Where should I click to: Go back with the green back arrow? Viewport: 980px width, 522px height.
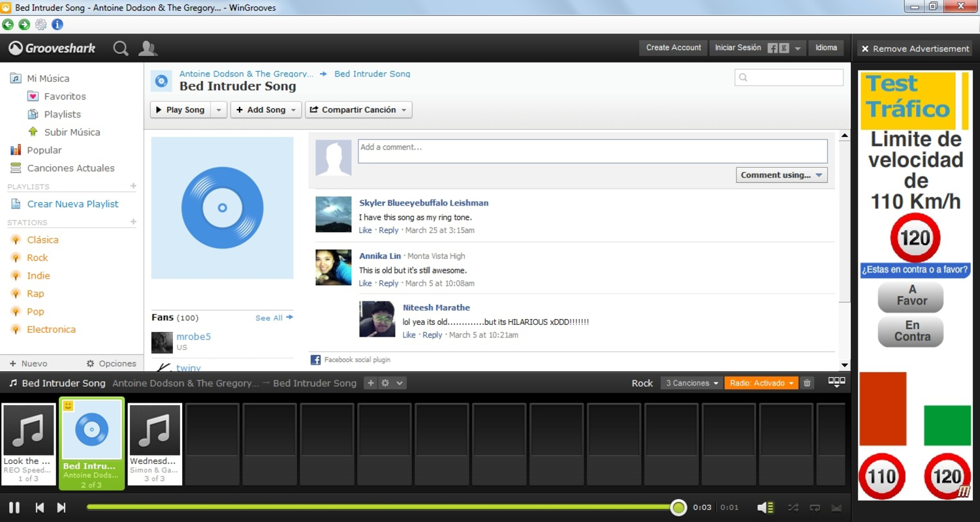tap(8, 25)
